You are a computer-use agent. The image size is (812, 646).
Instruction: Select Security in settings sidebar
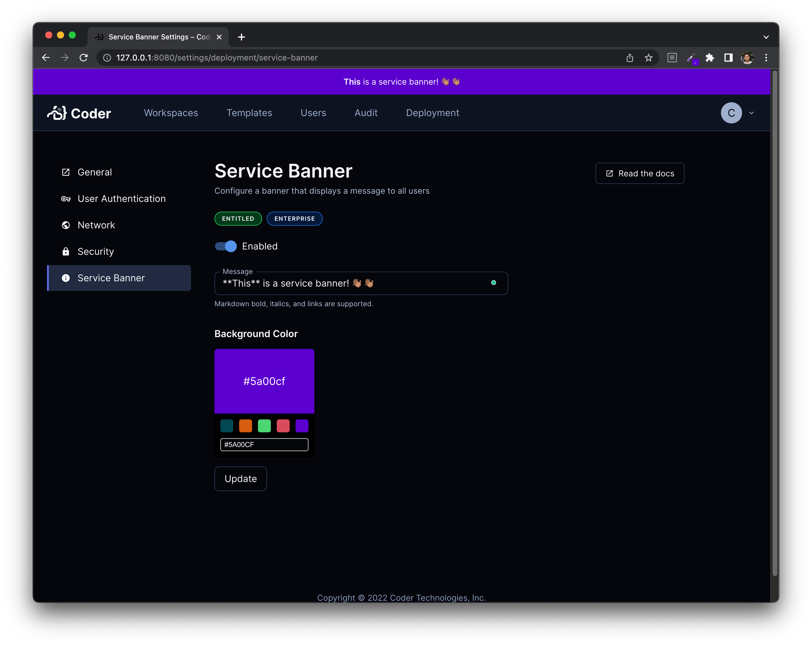point(96,252)
